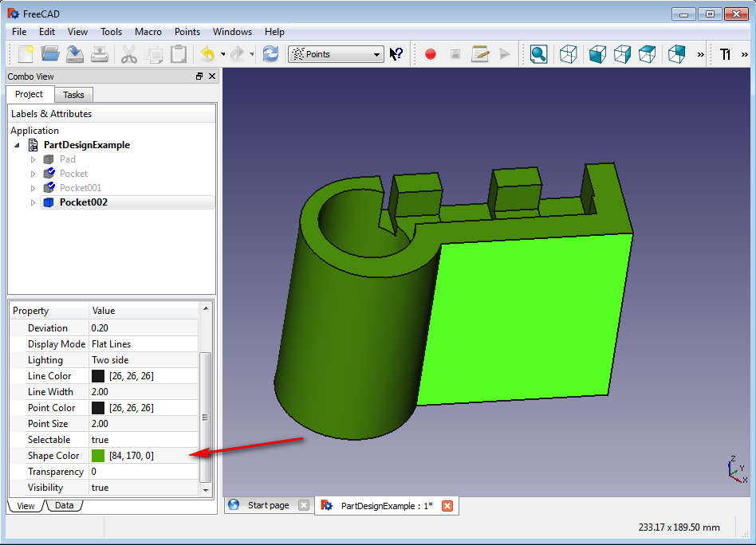Click the Refresh recompute icon

(271, 54)
